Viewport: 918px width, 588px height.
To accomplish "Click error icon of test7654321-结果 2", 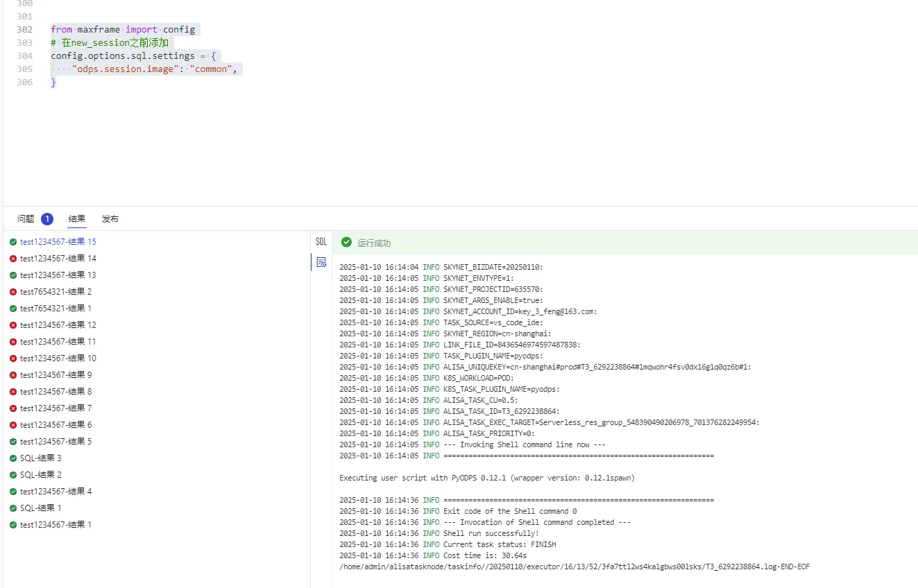I will pos(13,292).
